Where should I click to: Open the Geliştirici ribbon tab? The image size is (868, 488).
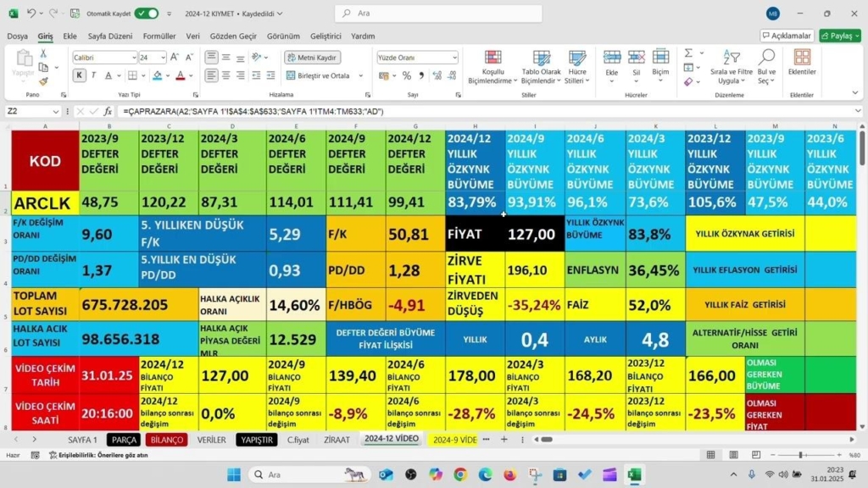(x=325, y=36)
